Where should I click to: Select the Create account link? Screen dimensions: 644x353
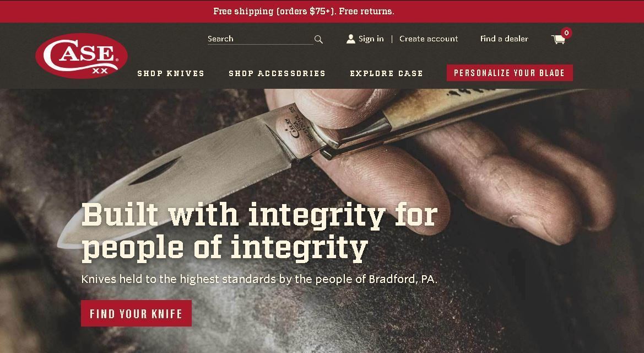[429, 39]
